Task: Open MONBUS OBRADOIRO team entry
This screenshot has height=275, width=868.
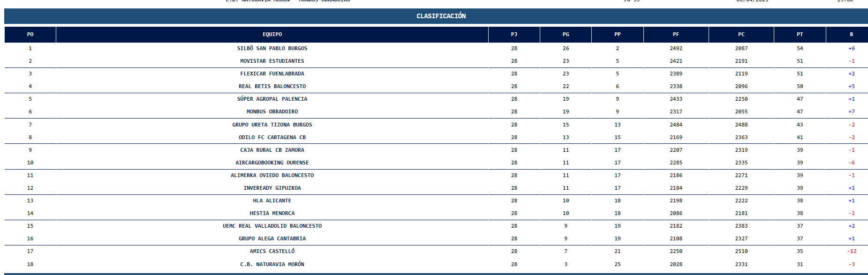Action: tap(272, 111)
